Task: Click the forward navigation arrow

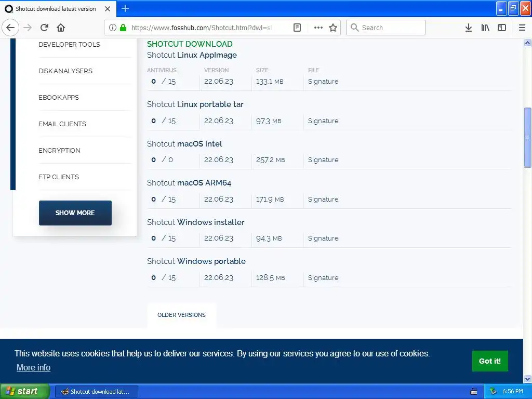Action: pyautogui.click(x=28, y=28)
